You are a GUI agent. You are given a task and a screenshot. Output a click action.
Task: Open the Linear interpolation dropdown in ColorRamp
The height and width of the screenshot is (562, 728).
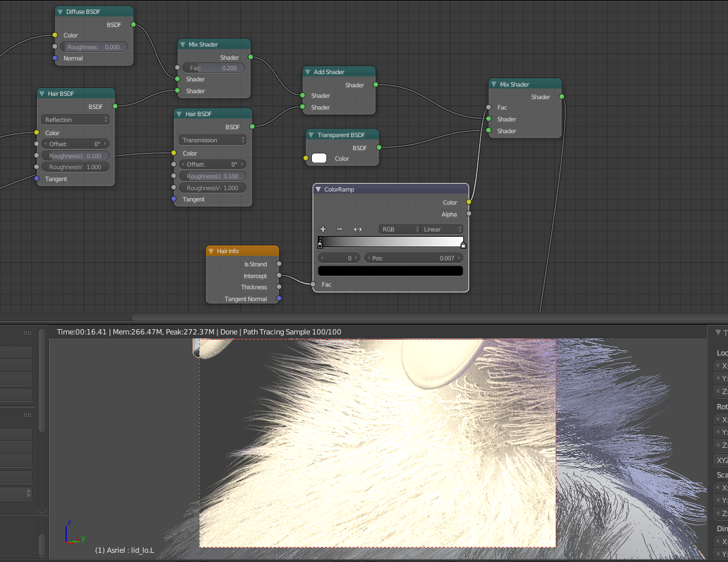click(x=441, y=229)
